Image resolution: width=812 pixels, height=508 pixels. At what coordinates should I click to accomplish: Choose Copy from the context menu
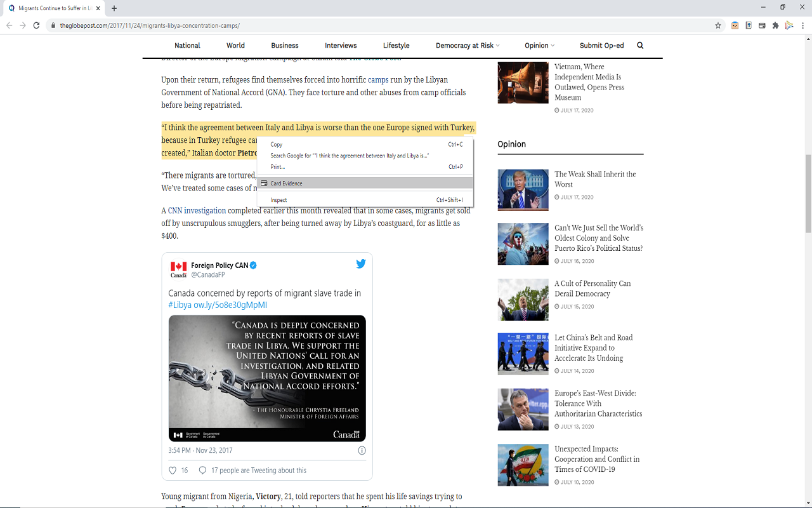pyautogui.click(x=365, y=145)
